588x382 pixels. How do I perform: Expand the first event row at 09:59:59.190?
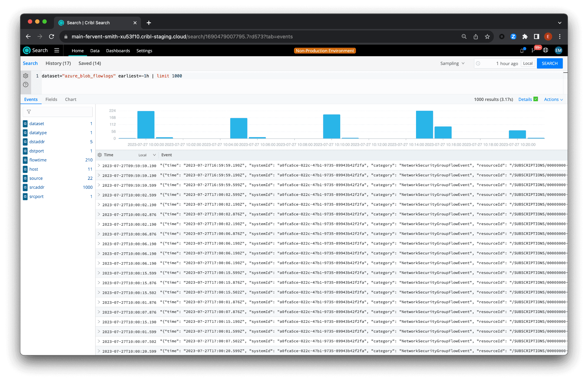99,165
